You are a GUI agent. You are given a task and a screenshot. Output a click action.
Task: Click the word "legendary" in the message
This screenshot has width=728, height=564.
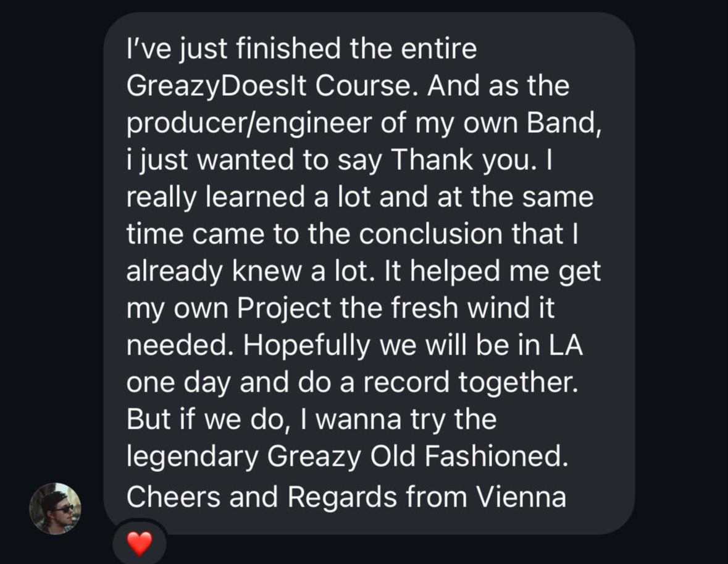[193, 458]
